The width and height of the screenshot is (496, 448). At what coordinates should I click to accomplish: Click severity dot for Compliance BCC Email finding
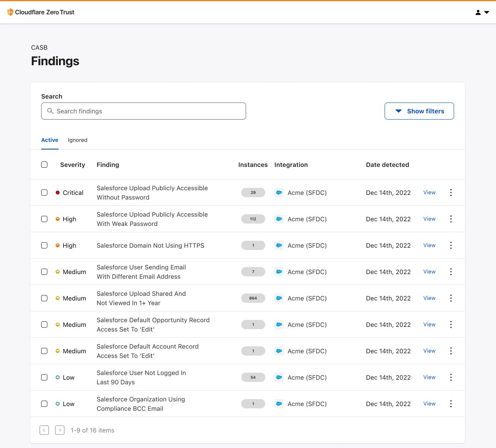click(58, 404)
